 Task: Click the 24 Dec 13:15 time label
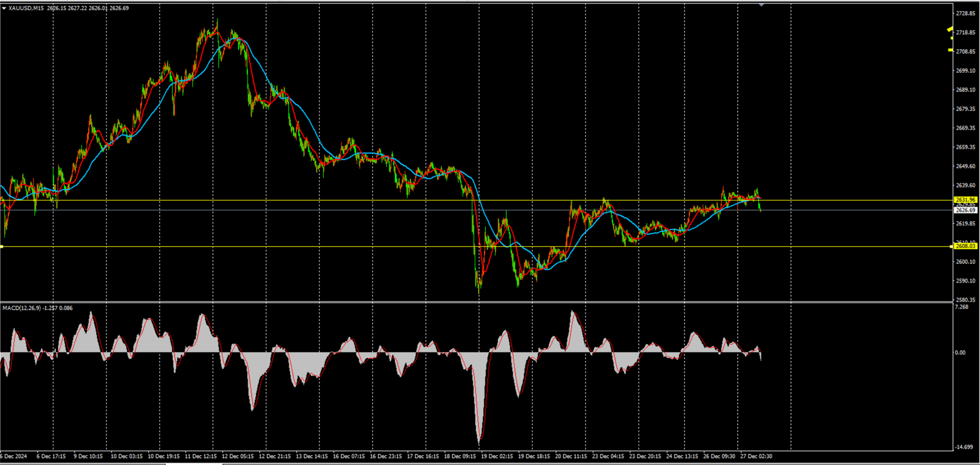682,456
